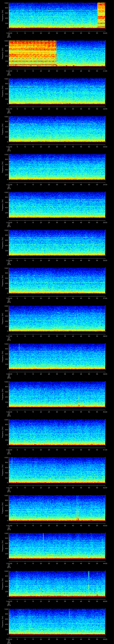Click the 39:00 end time axis label
The width and height of the screenshot is (114, 644).
pos(105,374)
